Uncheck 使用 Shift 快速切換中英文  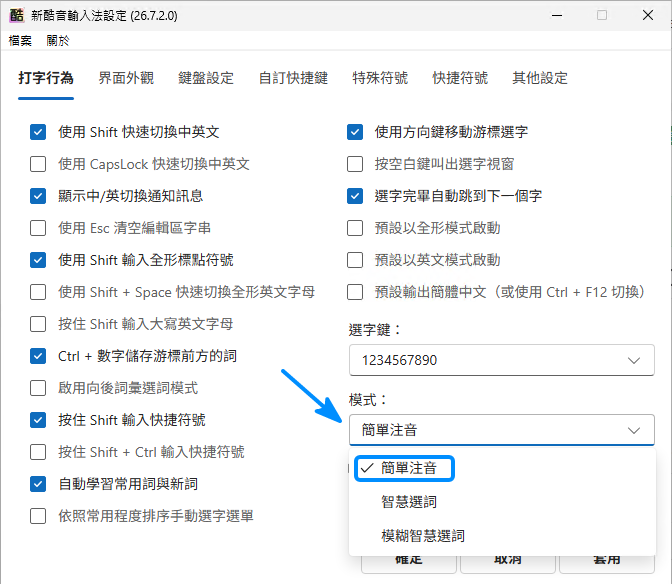[38, 132]
